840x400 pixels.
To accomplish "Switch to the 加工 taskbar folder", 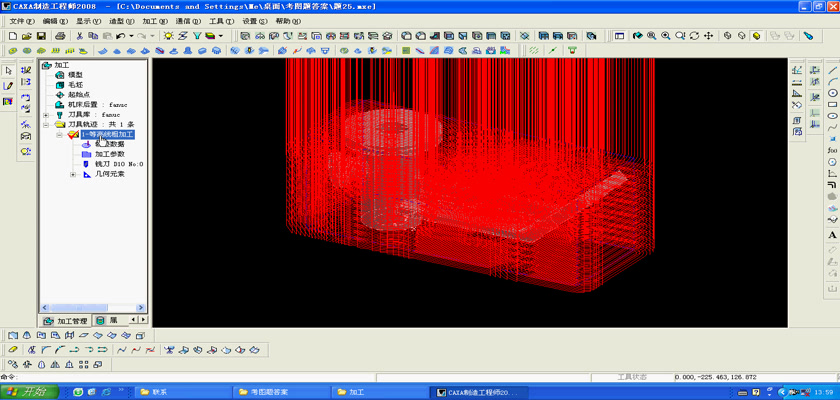I will pos(379,392).
